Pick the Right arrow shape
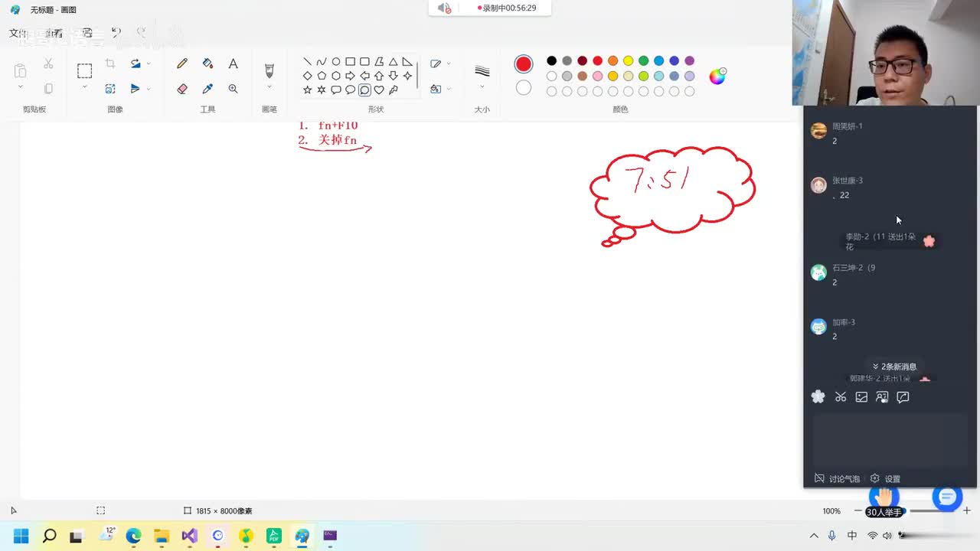Screen dimensions: 980x551 [350, 76]
